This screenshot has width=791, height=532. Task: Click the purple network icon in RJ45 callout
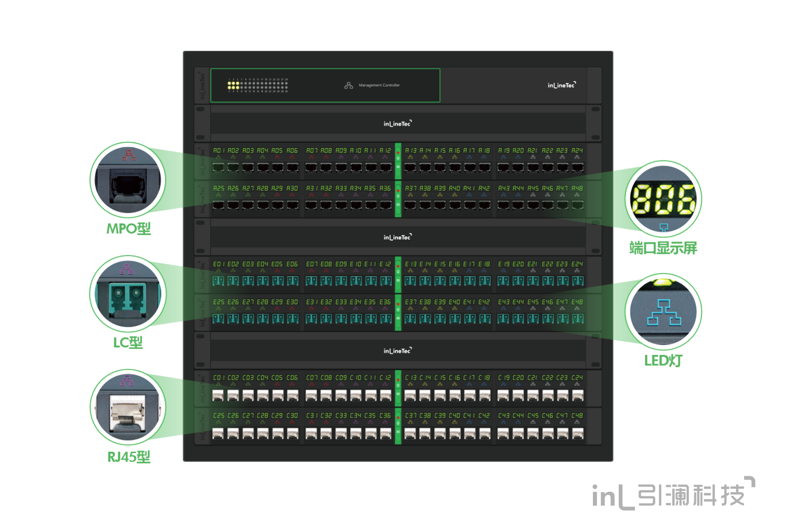(127, 380)
